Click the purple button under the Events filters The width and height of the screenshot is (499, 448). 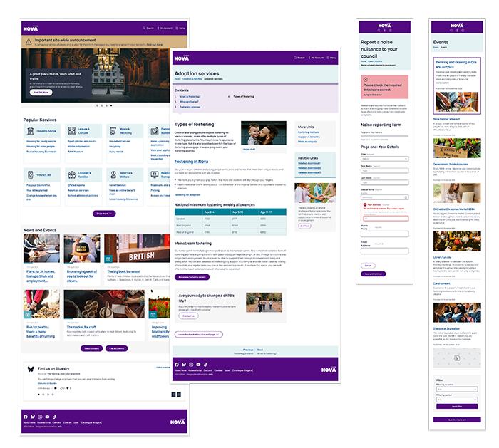pyautogui.click(x=457, y=407)
